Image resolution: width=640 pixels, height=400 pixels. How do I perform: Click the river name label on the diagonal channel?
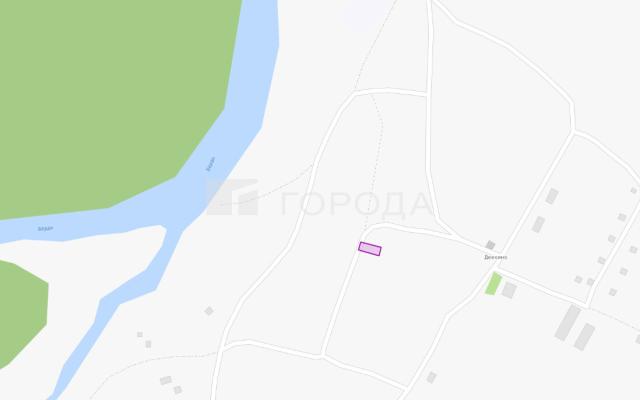pos(211,164)
